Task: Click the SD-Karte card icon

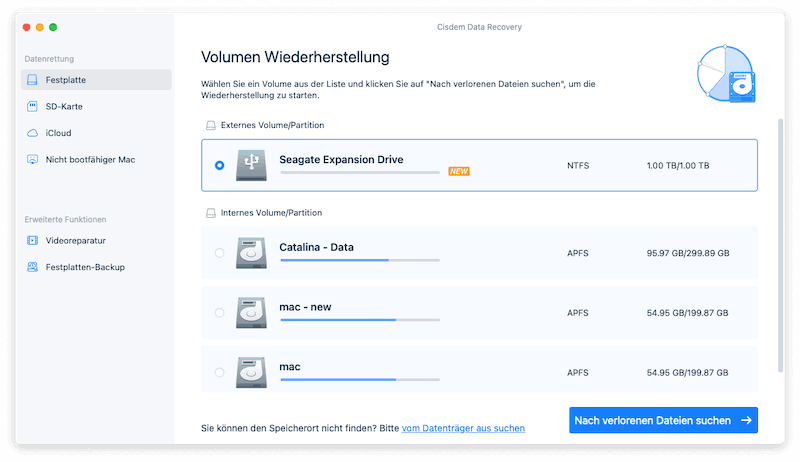Action: pyautogui.click(x=32, y=106)
